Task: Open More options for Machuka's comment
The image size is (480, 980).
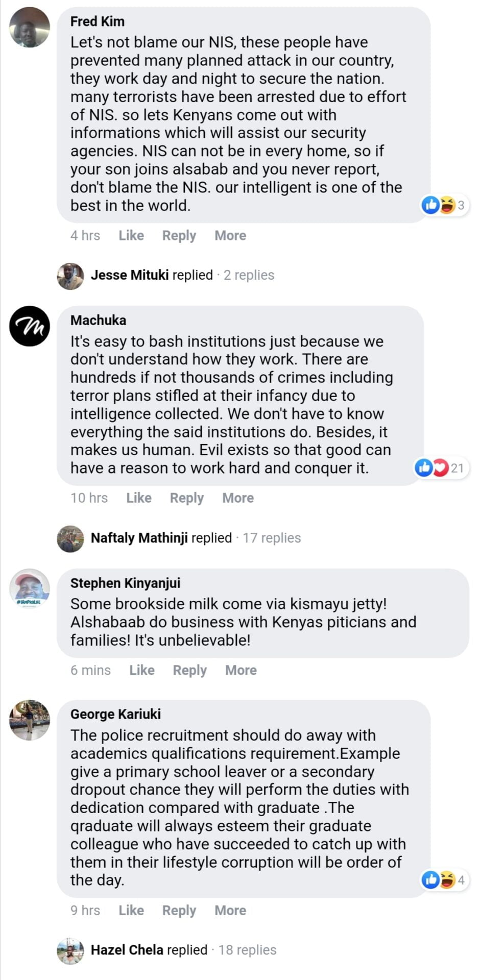Action: (238, 498)
